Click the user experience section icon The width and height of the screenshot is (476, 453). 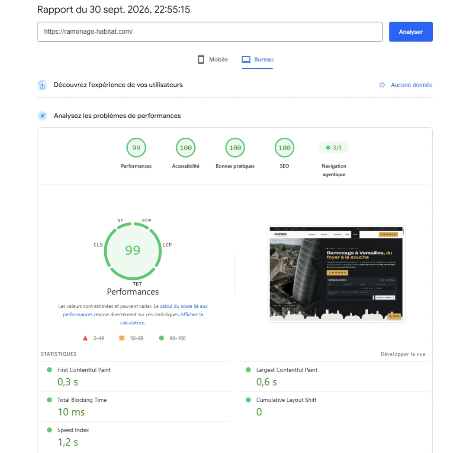click(x=42, y=85)
